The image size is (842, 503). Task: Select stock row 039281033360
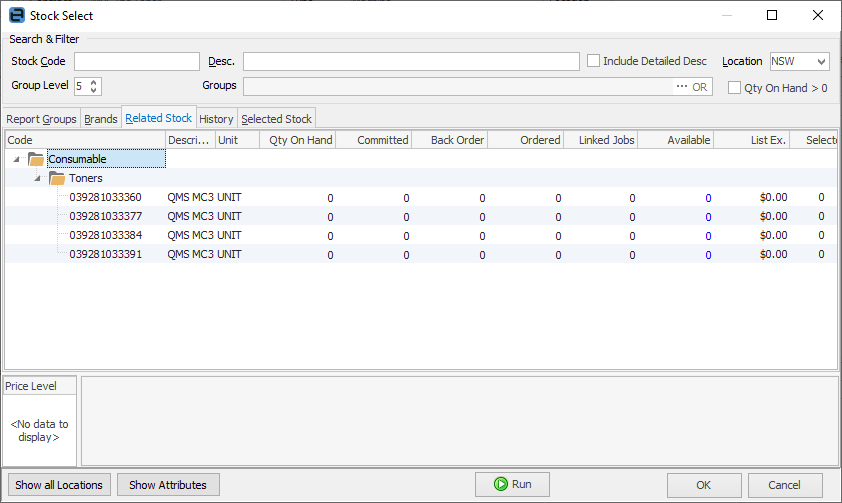tap(421, 198)
